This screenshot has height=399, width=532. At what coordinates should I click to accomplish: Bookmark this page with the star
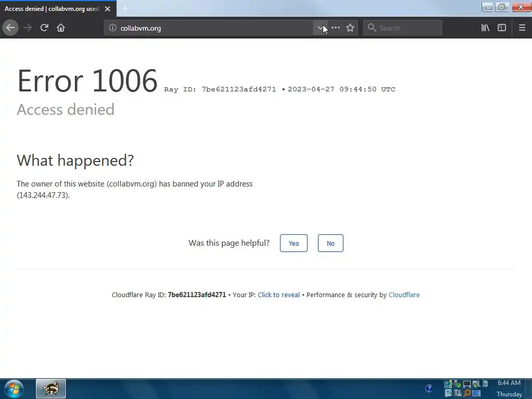[350, 28]
